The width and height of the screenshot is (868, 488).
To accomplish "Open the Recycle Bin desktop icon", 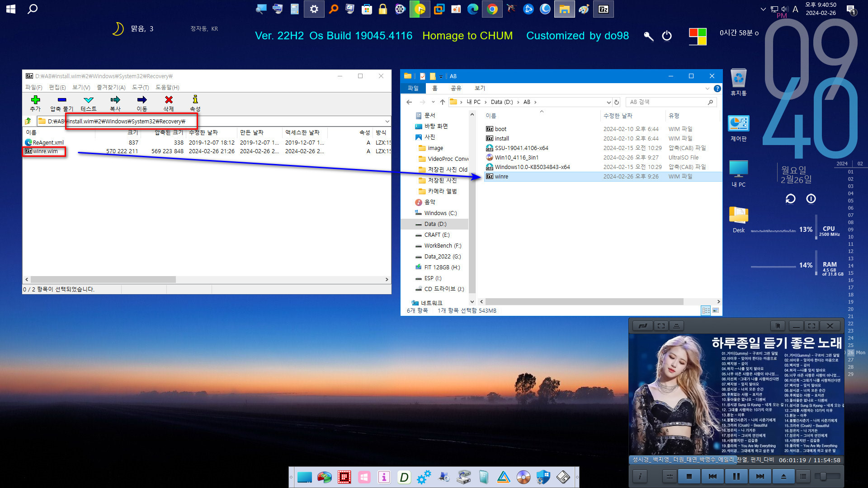I will [738, 82].
